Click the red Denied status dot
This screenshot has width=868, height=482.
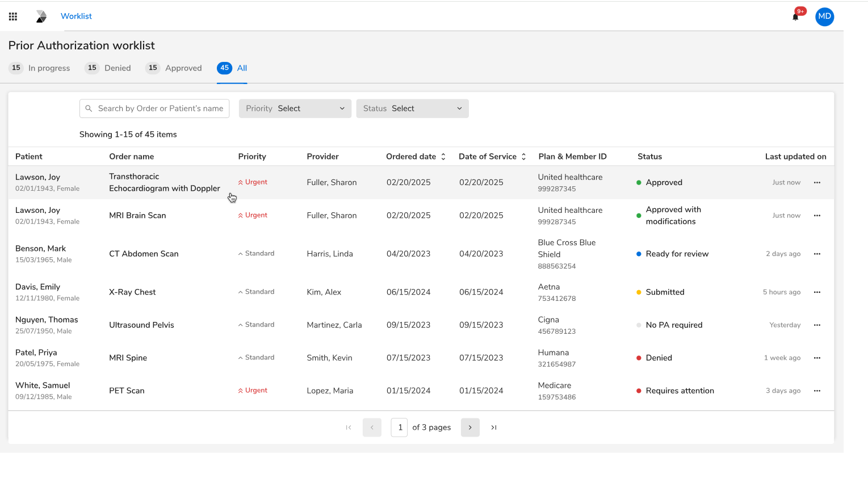[639, 358]
